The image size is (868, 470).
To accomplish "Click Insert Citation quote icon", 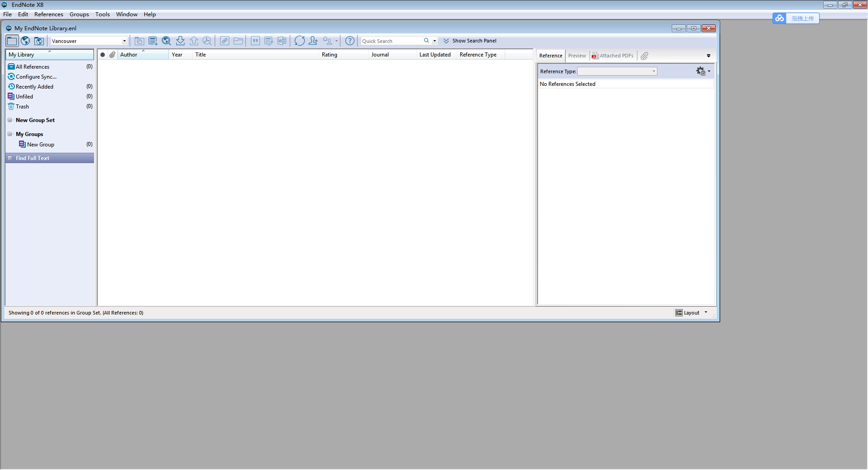I will pos(255,41).
